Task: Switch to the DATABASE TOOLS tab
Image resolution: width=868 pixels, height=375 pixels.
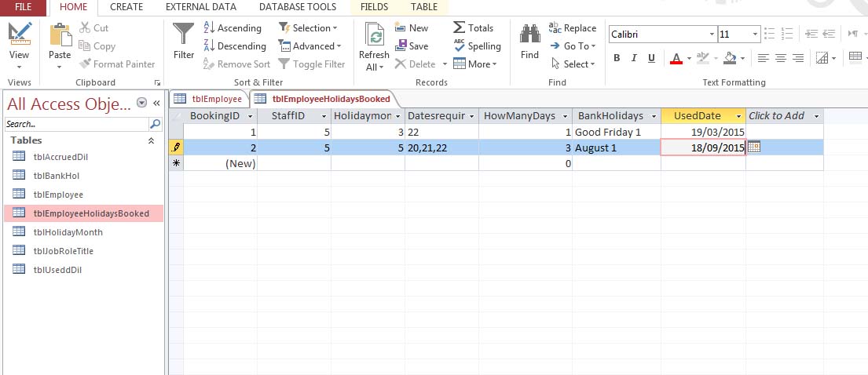Action: pyautogui.click(x=298, y=7)
